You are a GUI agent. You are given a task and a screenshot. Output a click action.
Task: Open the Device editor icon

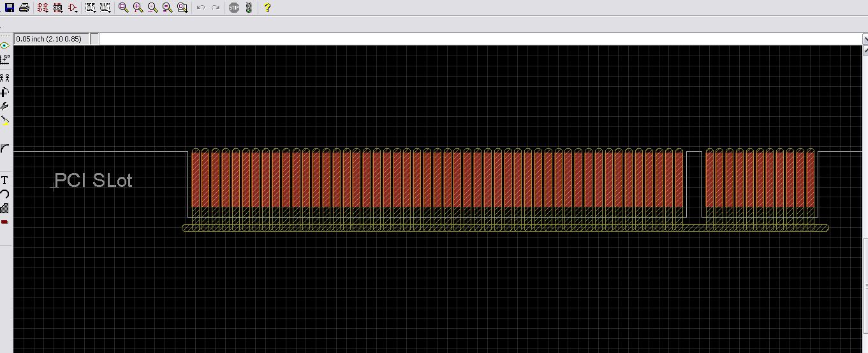pos(43,8)
